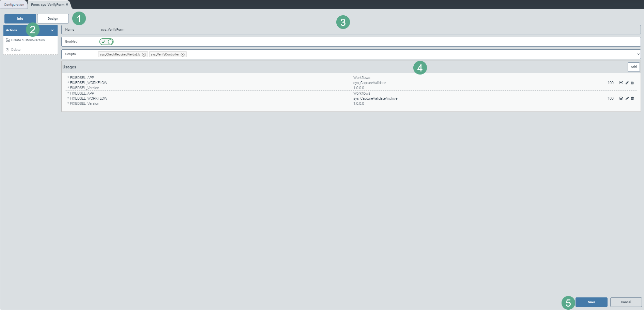The width and height of the screenshot is (644, 310).
Task: Collapse the Actions panel chevron
Action: pos(52,30)
